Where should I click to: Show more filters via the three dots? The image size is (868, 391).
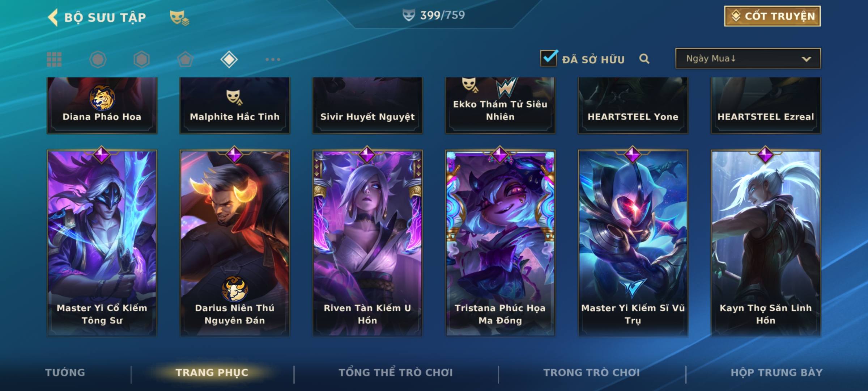273,59
